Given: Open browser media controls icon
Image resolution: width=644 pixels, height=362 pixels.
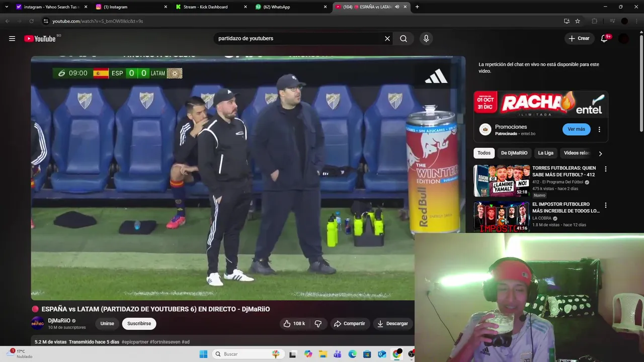Looking at the screenshot, I should (x=612, y=21).
